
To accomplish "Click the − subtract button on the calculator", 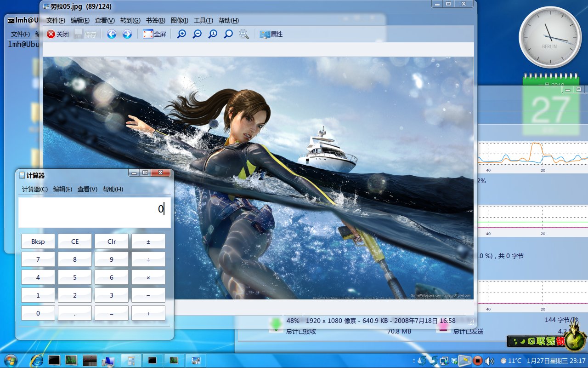I will pyautogui.click(x=148, y=295).
